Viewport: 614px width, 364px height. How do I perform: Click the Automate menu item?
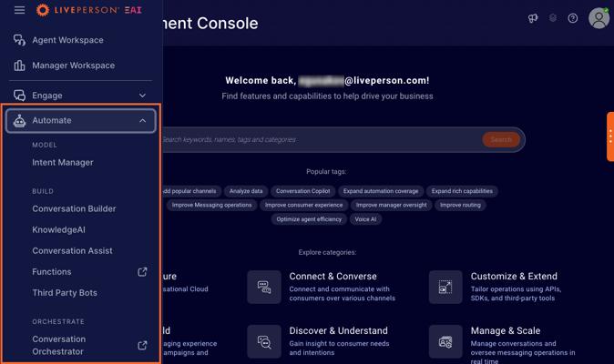[81, 120]
